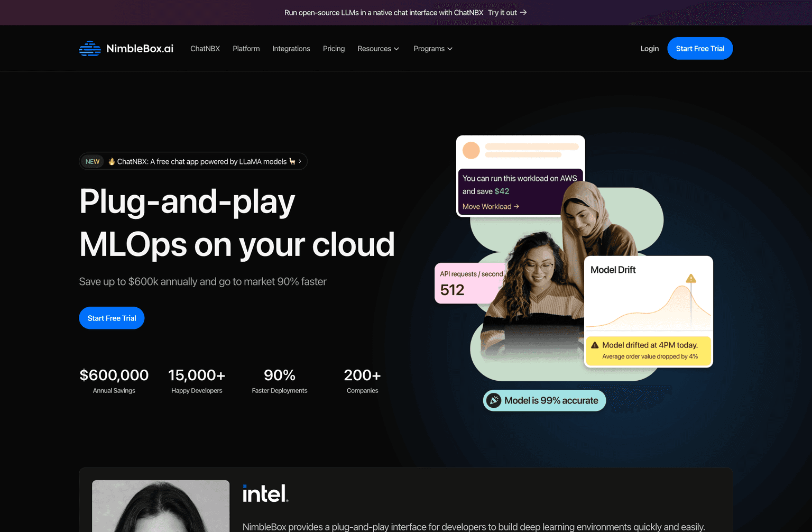Click the $600,000 Annual Savings stat
Viewport: 812px width, 532px height.
[114, 381]
